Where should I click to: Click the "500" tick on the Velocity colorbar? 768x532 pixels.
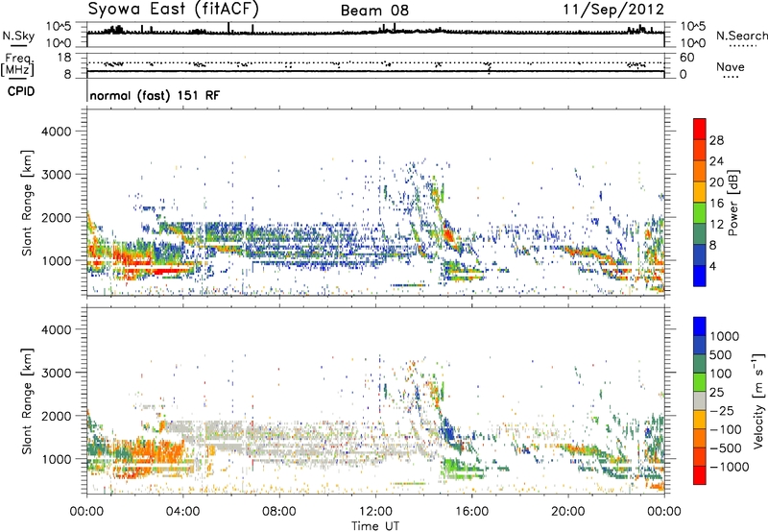click(x=723, y=354)
